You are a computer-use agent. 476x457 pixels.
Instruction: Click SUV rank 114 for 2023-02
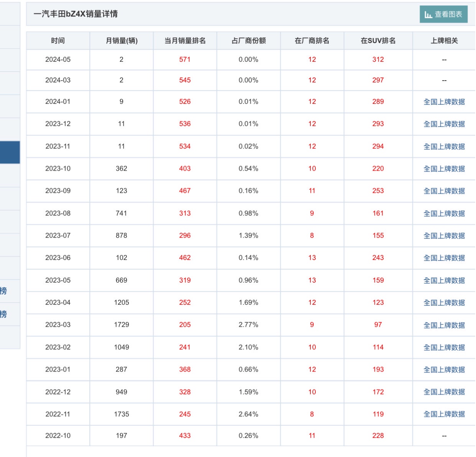(378, 347)
